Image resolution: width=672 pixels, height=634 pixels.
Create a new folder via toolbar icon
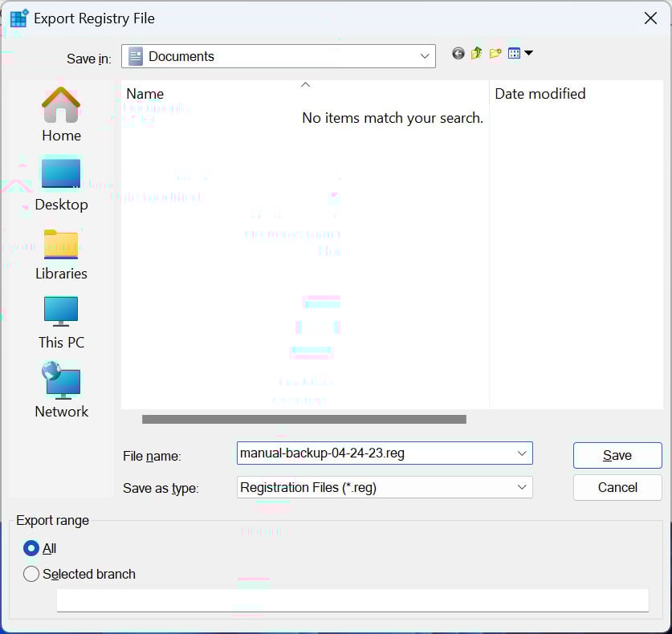point(495,54)
